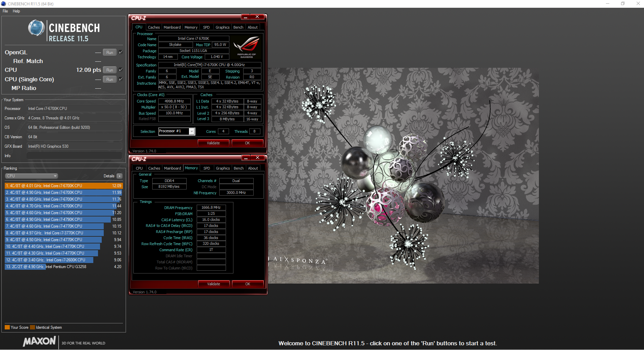The height and width of the screenshot is (350, 644).
Task: Click the Republic of Gamers logo
Action: (x=247, y=47)
